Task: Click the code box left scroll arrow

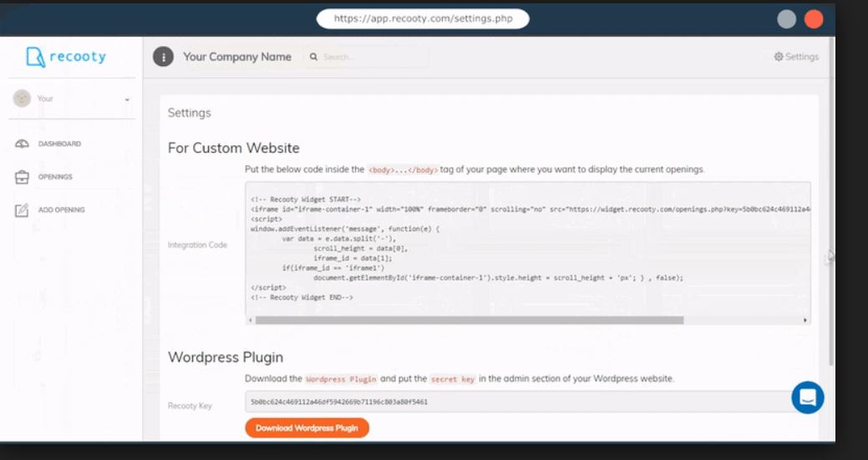Action: click(x=251, y=320)
